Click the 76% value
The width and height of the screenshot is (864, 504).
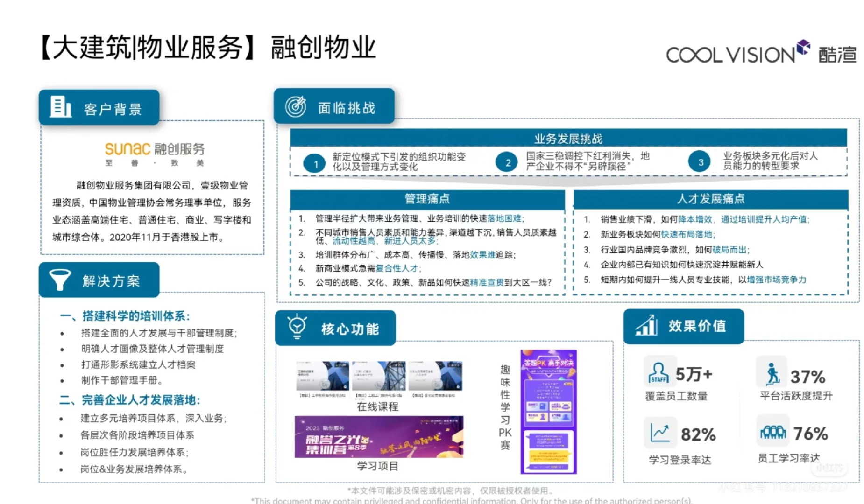[811, 434]
